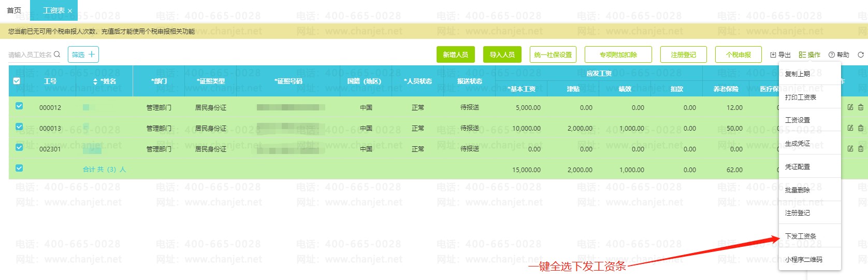Click the 部门 column header
The height and width of the screenshot is (280, 868).
[159, 81]
